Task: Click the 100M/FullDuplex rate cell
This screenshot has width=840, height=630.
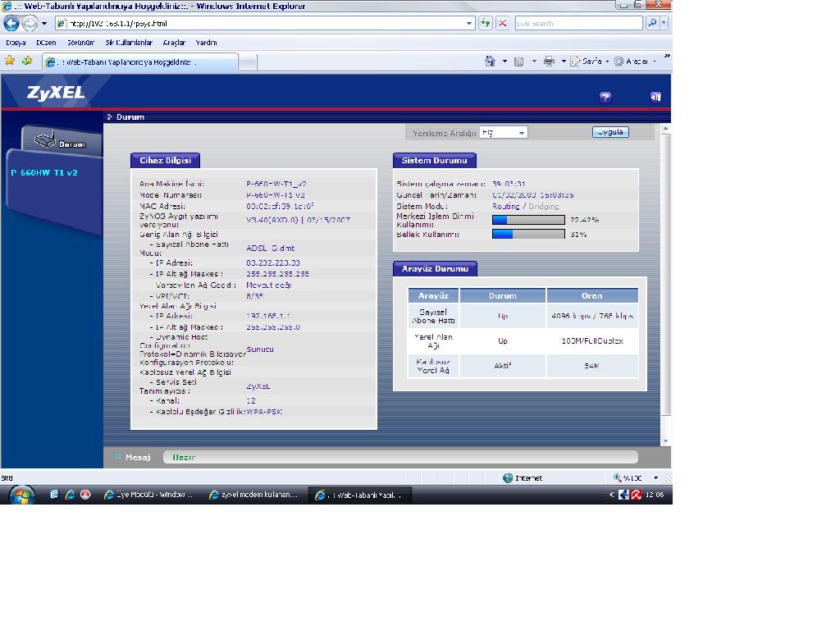Action: point(592,340)
